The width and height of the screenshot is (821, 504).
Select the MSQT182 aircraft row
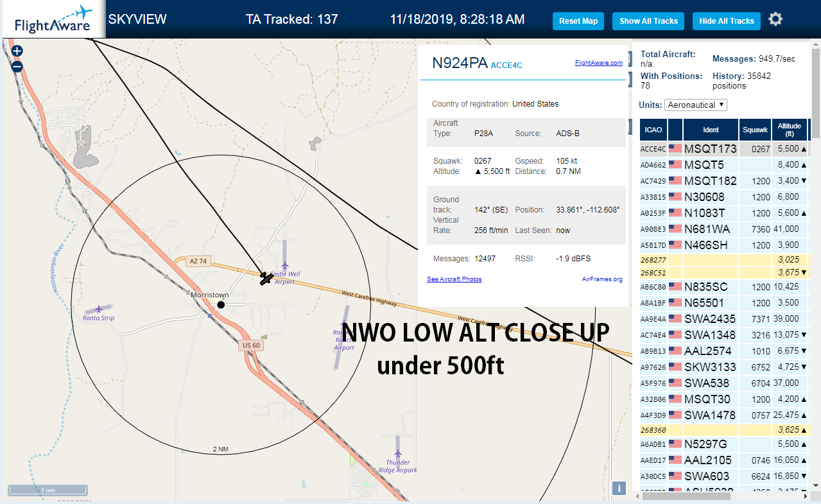[x=724, y=181]
